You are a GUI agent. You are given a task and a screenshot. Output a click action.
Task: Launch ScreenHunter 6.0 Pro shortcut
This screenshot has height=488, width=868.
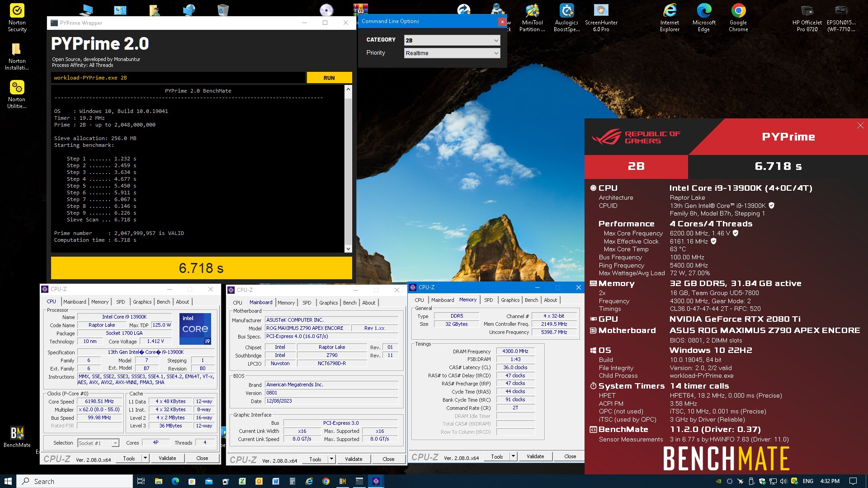point(601,18)
